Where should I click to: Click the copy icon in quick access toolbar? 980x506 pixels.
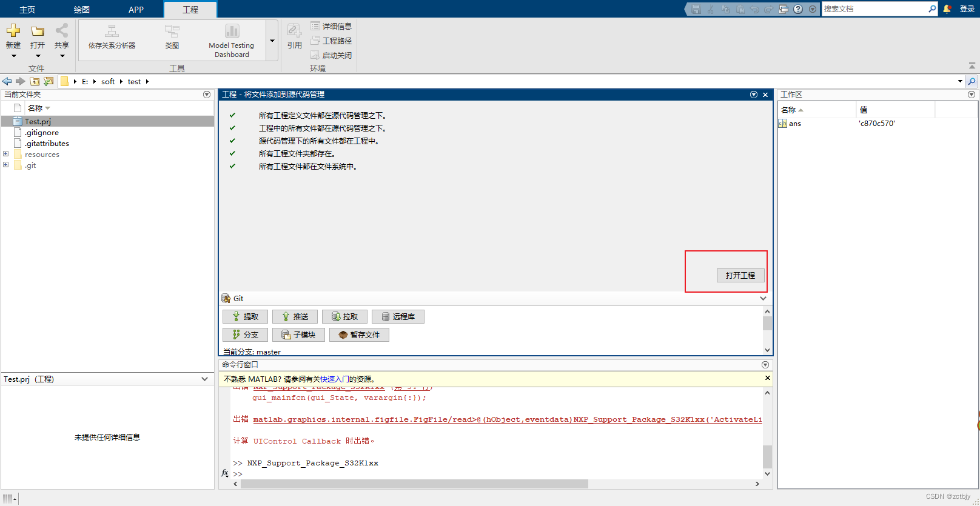725,9
